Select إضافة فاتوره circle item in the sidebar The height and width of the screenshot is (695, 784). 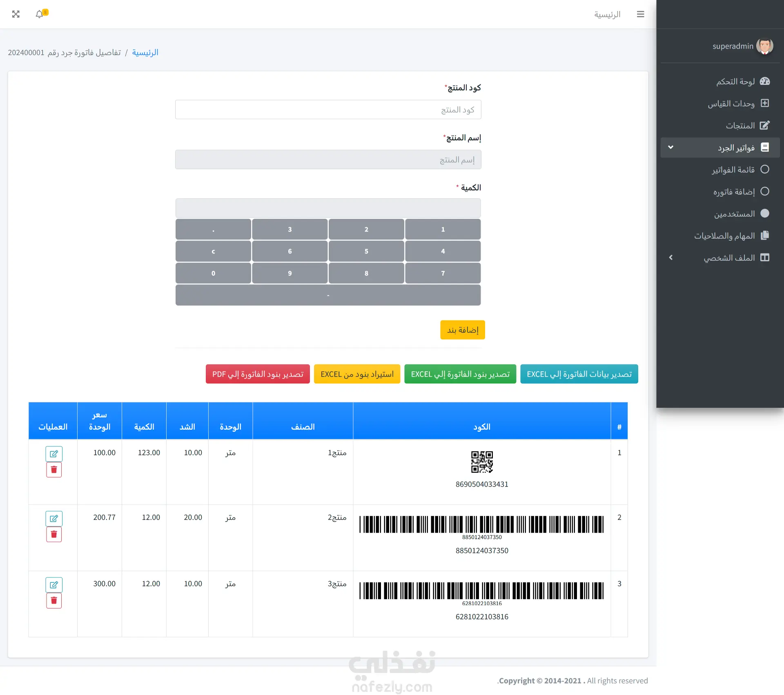pyautogui.click(x=764, y=191)
